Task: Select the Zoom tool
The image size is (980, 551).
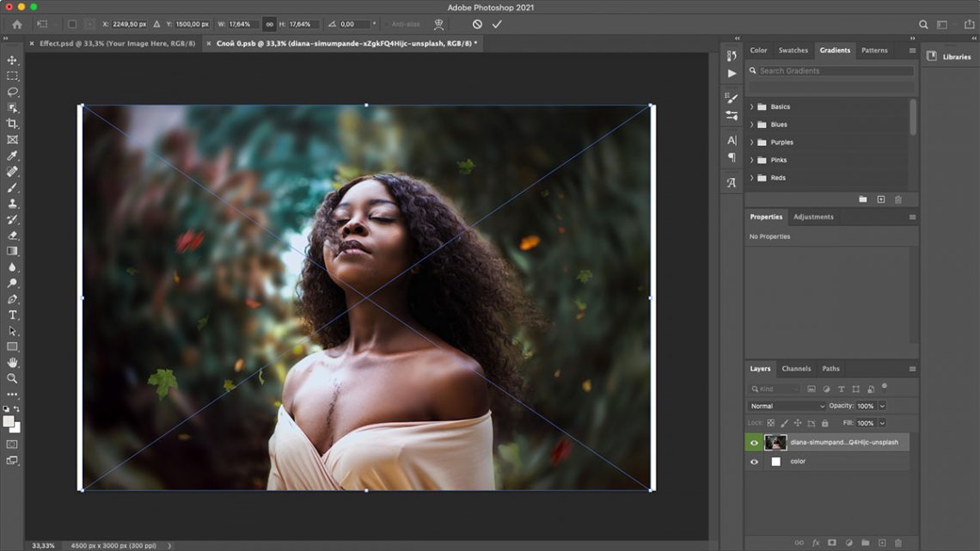Action: pos(12,378)
